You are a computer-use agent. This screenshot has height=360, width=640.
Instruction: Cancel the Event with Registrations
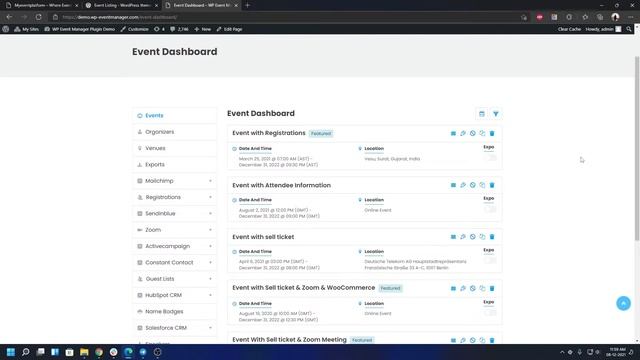click(473, 133)
